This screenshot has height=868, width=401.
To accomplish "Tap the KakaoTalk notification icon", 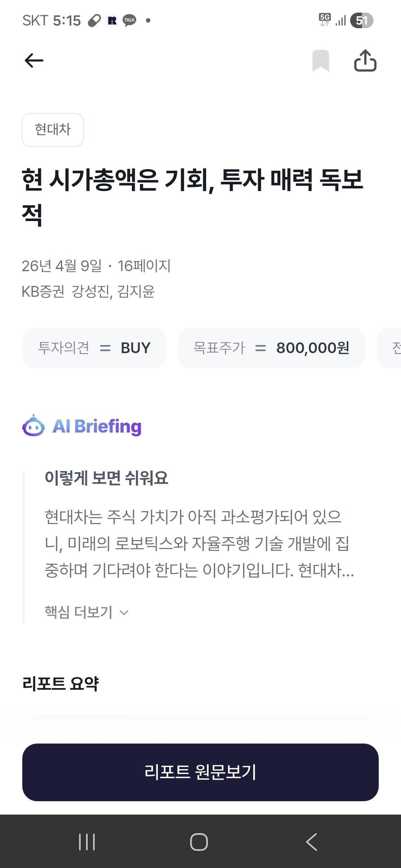I will tap(130, 20).
